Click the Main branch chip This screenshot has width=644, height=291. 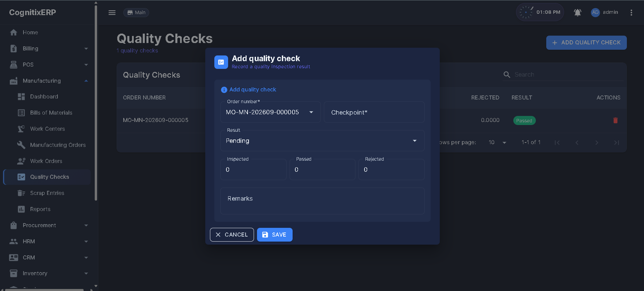pyautogui.click(x=136, y=12)
